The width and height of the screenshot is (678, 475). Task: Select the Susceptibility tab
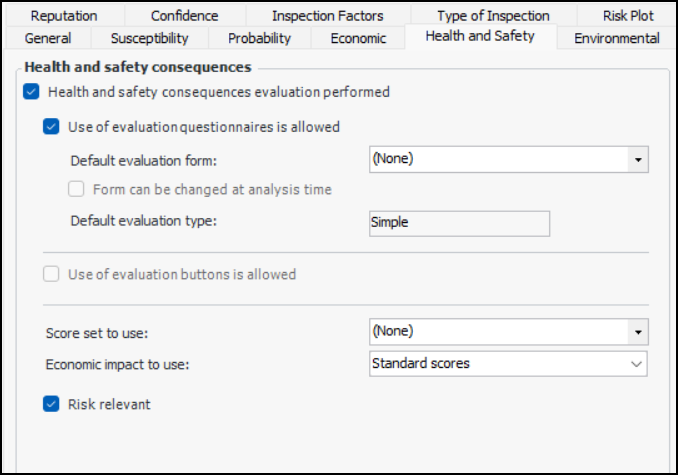click(x=149, y=38)
